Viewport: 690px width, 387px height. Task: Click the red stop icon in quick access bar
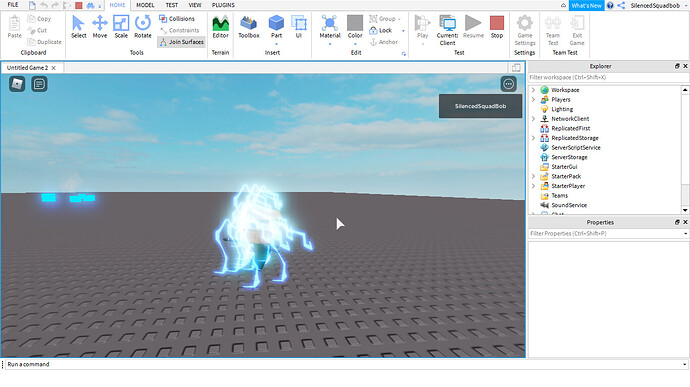(78, 5)
